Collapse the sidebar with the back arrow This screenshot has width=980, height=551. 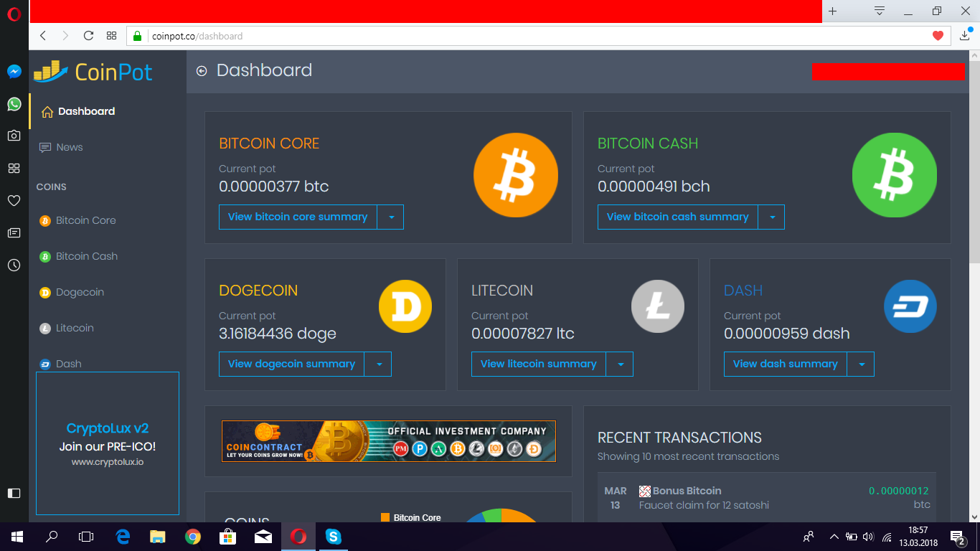[x=202, y=71]
